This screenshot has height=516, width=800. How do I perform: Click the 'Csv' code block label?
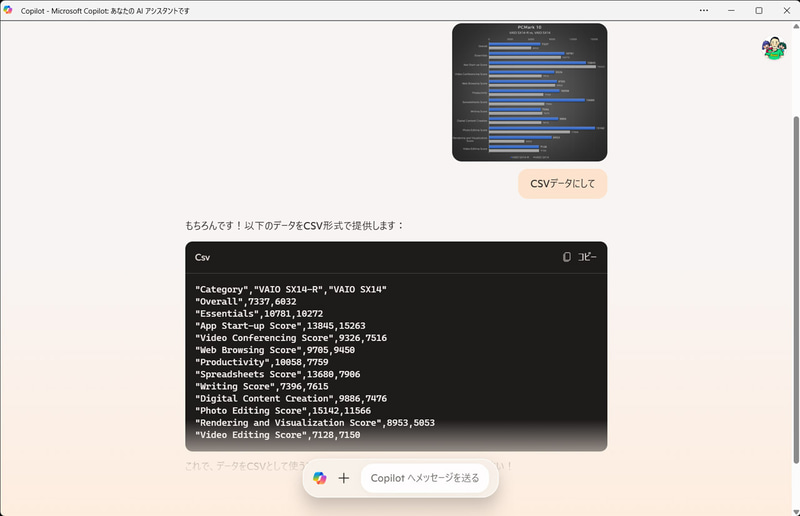pos(202,257)
